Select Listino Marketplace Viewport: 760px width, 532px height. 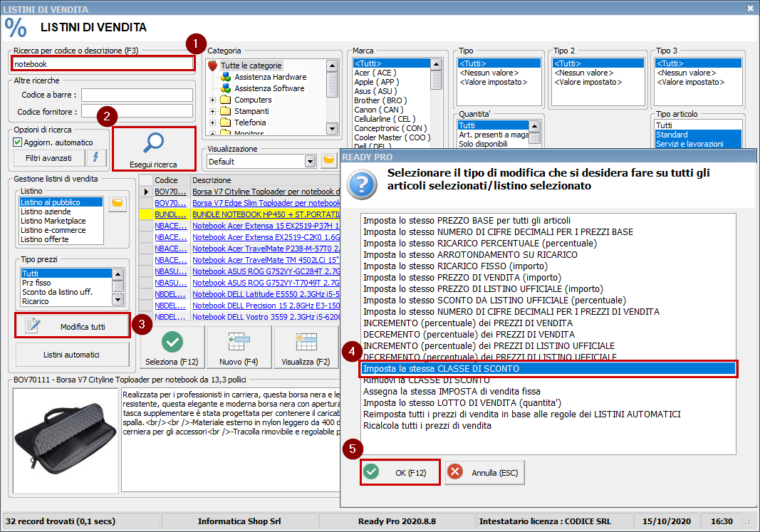pyautogui.click(x=53, y=221)
